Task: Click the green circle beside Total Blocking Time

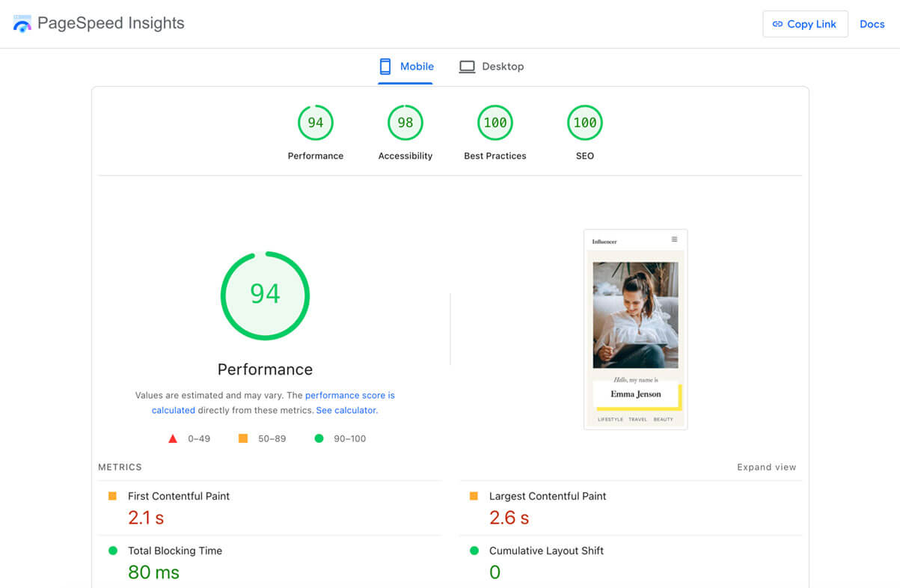Action: point(113,551)
